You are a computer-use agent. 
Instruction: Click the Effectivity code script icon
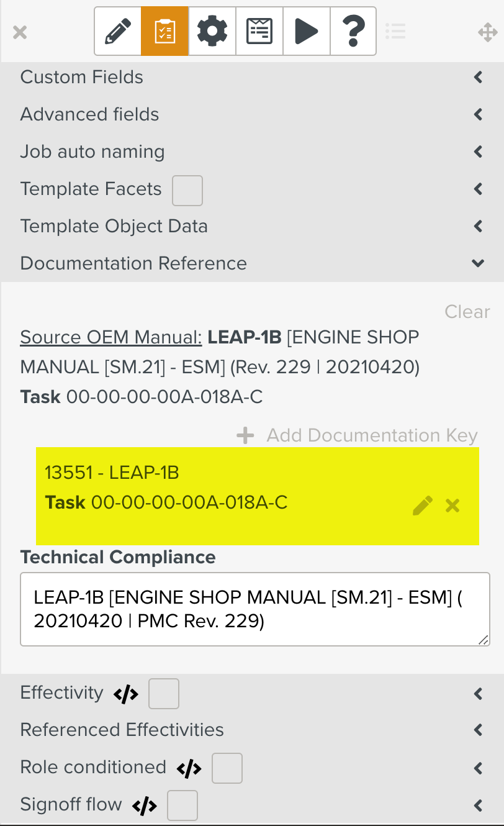coord(126,694)
